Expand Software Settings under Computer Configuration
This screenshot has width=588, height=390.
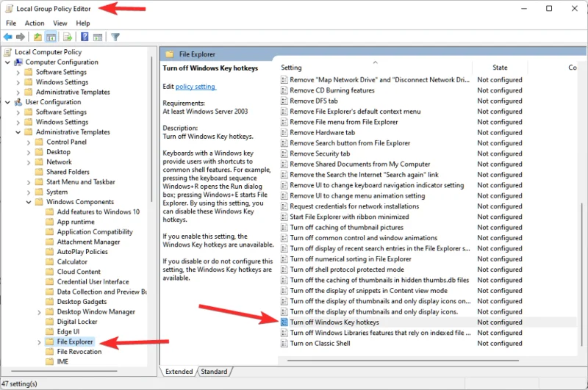pos(18,72)
